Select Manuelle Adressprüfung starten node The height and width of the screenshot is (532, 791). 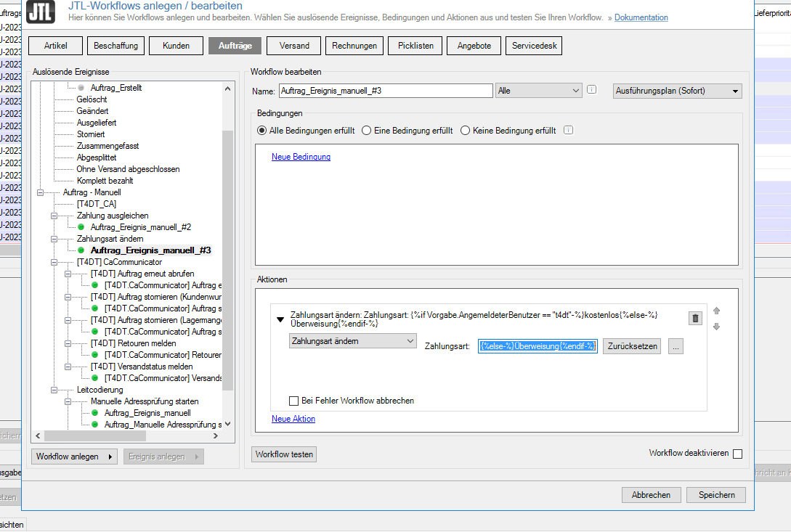coord(145,401)
